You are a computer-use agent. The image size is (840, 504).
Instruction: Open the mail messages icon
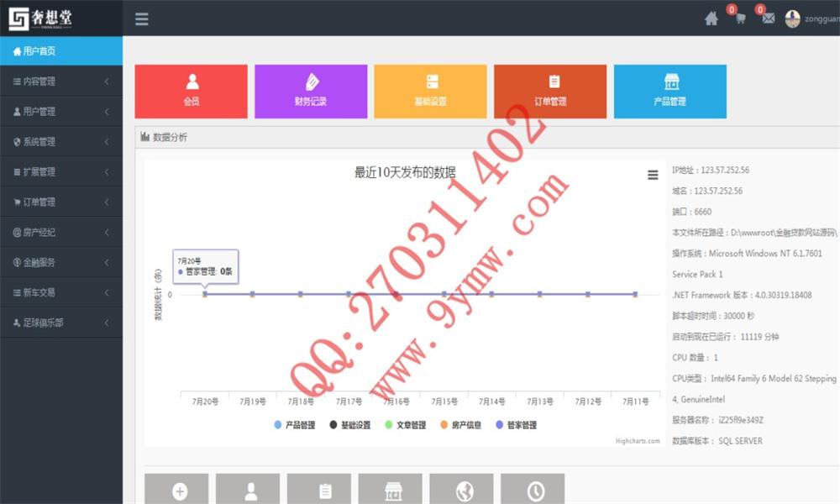pyautogui.click(x=769, y=18)
